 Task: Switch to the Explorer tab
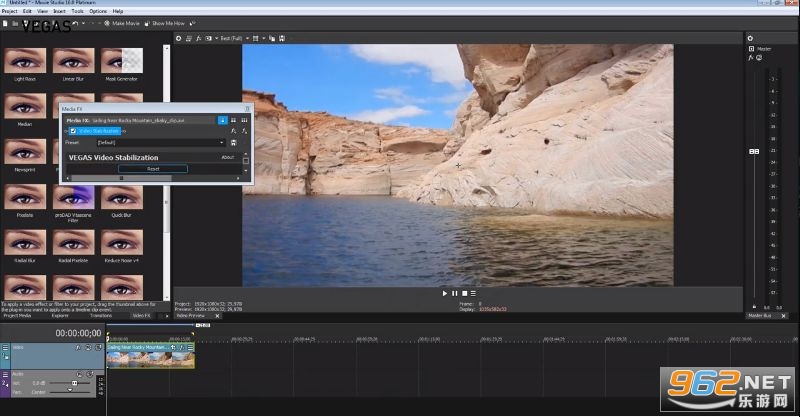click(x=60, y=316)
